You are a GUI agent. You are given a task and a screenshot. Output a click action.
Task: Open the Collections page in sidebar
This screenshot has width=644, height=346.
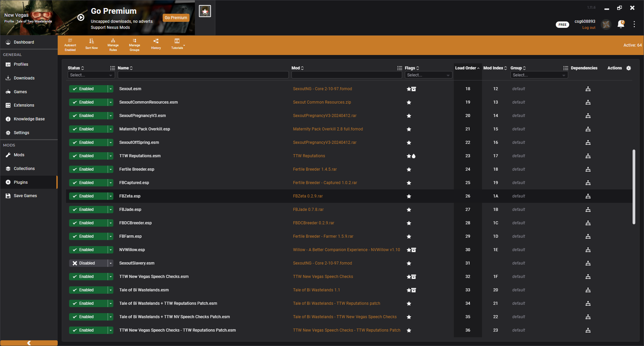coord(29,169)
